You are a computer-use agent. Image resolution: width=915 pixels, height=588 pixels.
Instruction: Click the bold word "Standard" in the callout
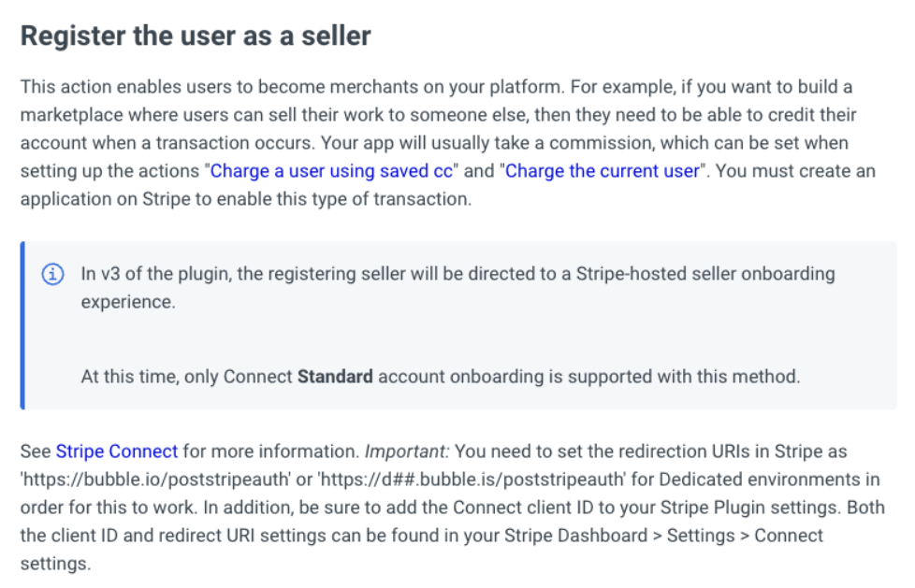point(335,377)
